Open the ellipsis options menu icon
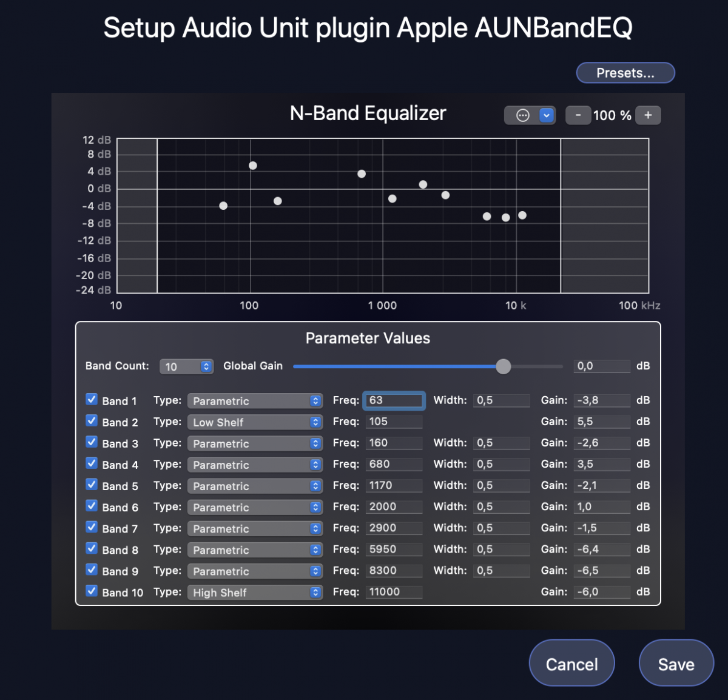728x700 pixels. click(x=522, y=115)
